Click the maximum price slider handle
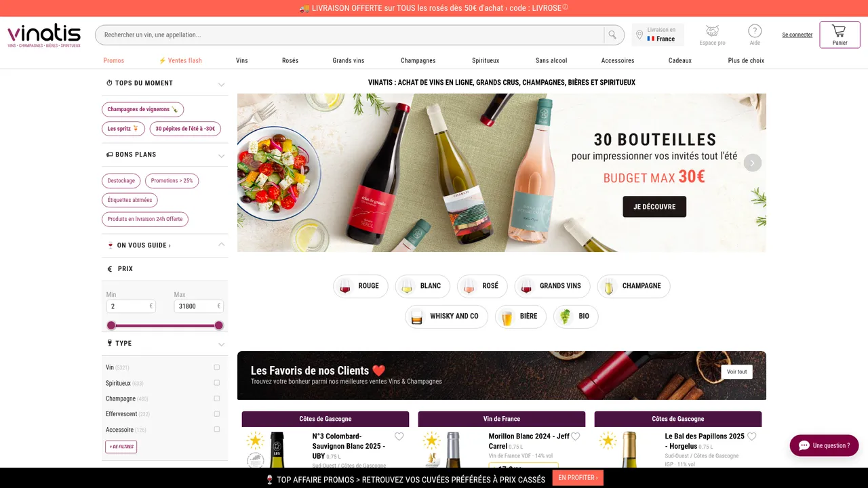This screenshot has height=488, width=868. 219,325
